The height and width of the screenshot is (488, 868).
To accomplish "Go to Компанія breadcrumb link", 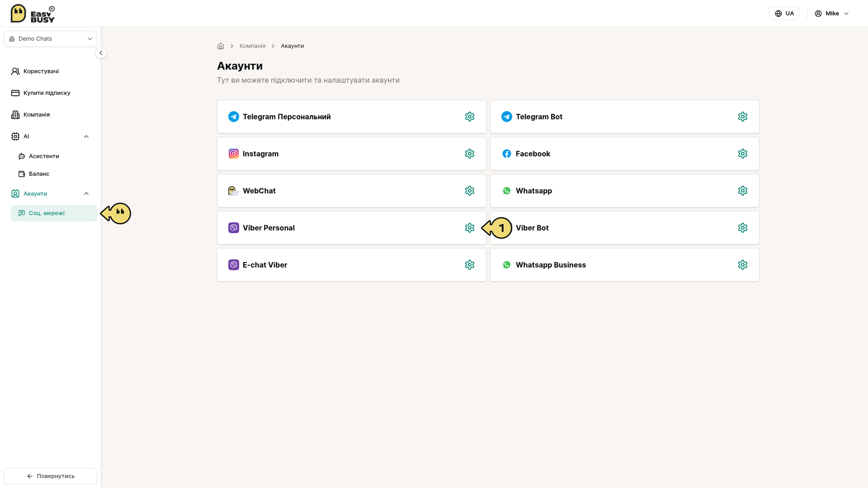I will (x=252, y=46).
